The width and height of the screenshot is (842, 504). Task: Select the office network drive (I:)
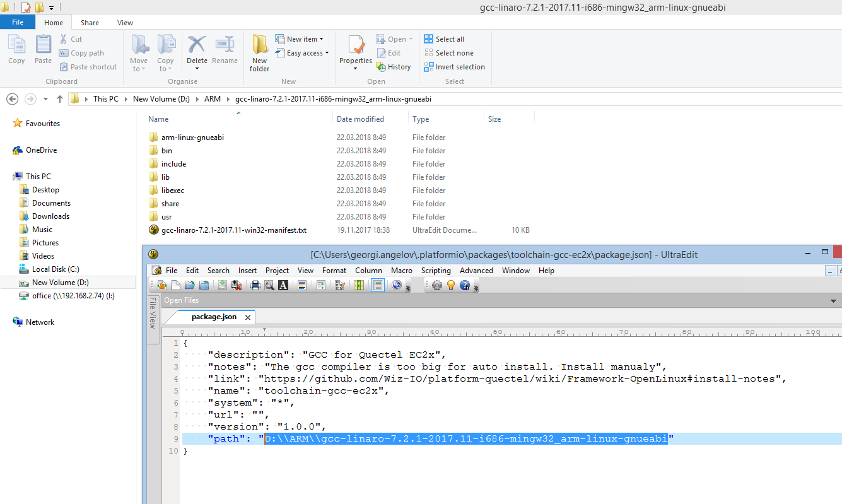tap(73, 296)
